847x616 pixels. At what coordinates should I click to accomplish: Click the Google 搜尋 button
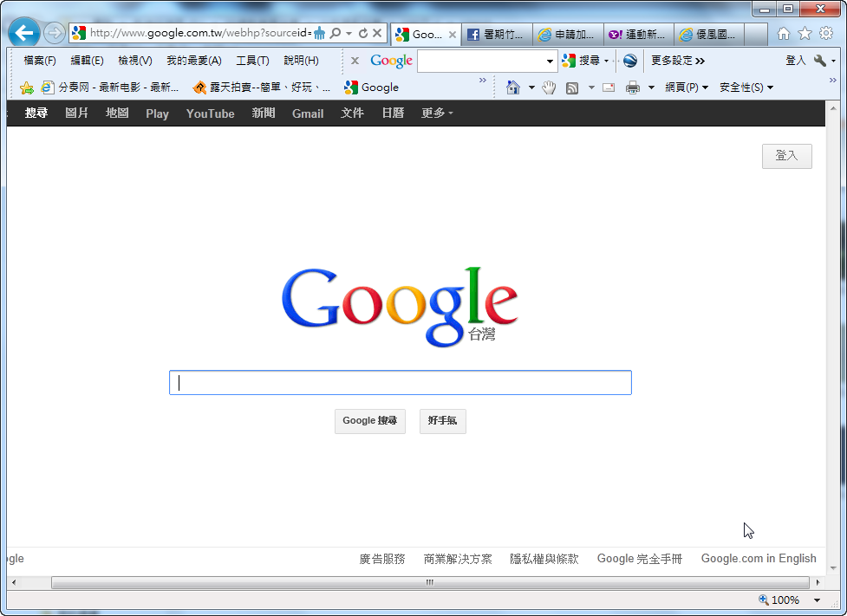tap(369, 421)
